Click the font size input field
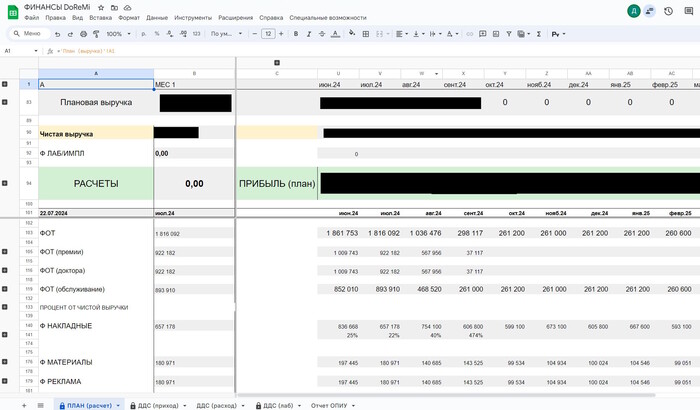 pos(268,34)
